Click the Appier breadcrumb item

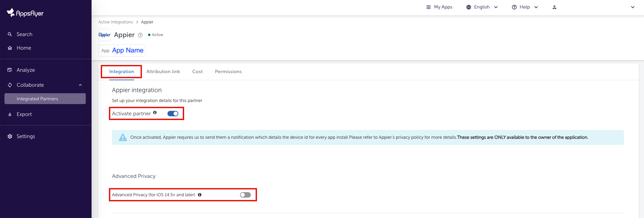pyautogui.click(x=147, y=22)
